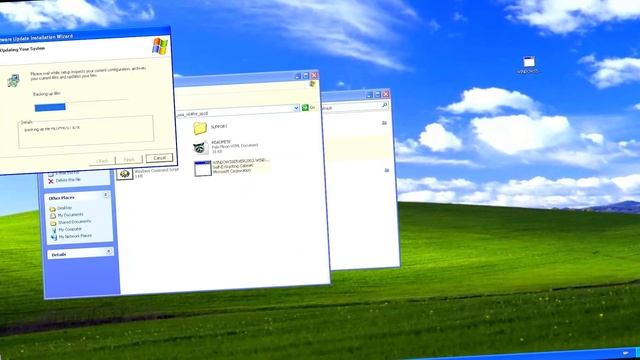Maximize the front Explorer window
640x360 pixels.
(306, 76)
